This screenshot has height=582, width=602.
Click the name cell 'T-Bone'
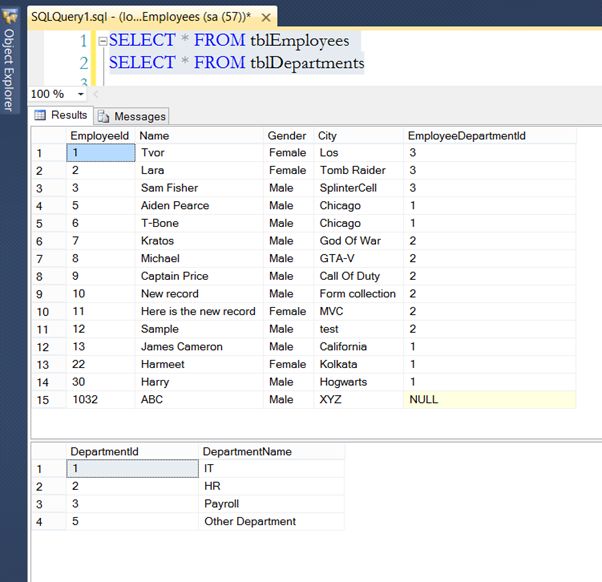199,223
